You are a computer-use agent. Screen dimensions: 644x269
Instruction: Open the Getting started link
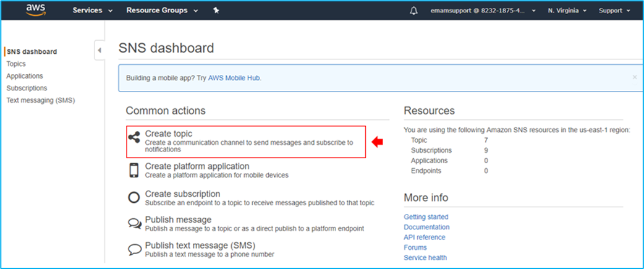click(x=426, y=217)
